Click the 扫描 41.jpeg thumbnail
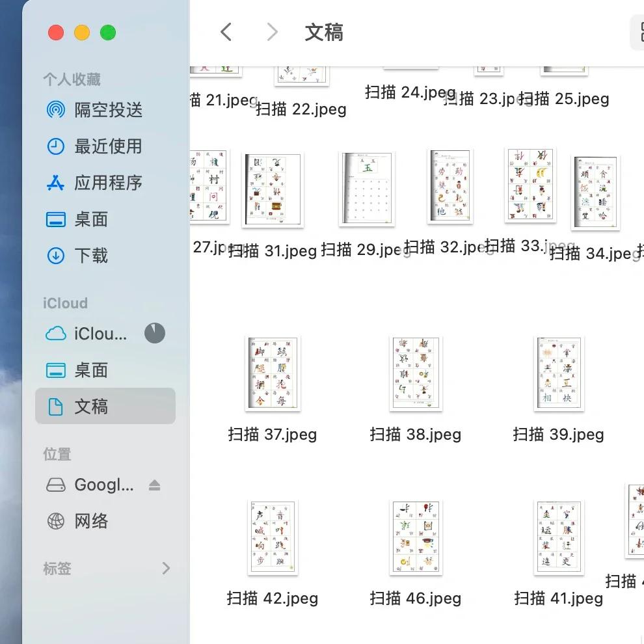This screenshot has width=644, height=644. click(558, 537)
